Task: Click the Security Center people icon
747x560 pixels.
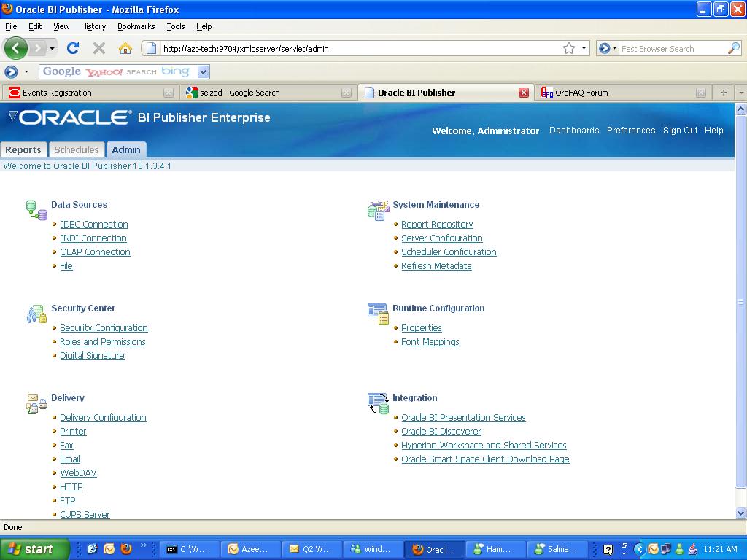Action: point(36,314)
